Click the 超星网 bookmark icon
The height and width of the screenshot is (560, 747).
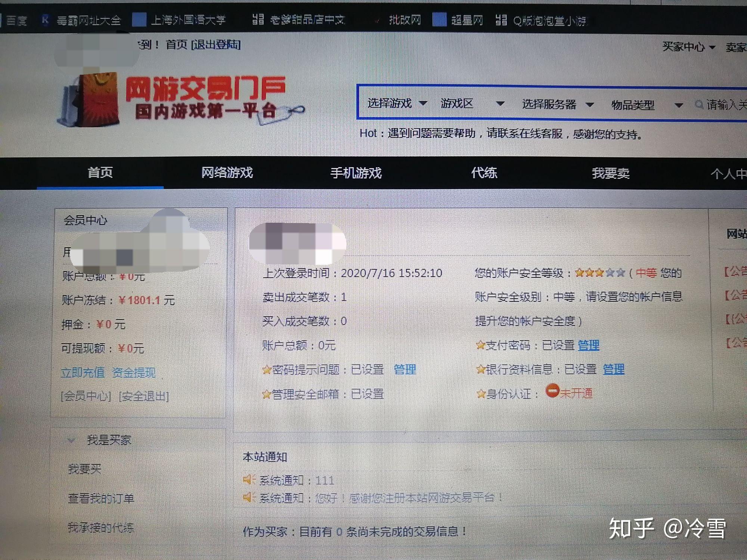(439, 19)
